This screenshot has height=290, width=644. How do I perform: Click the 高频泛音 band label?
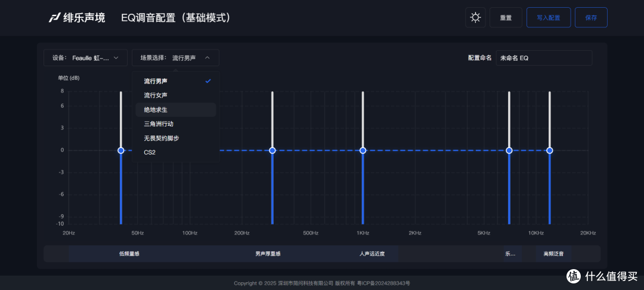coord(553,254)
